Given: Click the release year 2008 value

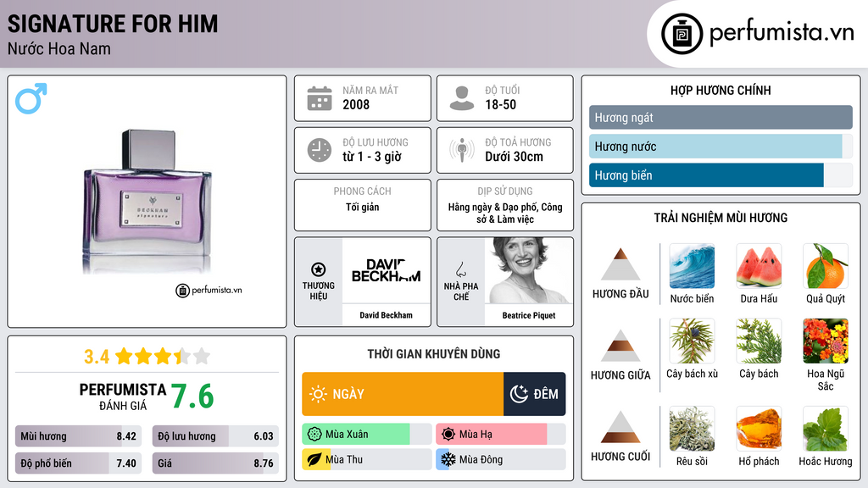Looking at the screenshot, I should tap(356, 104).
